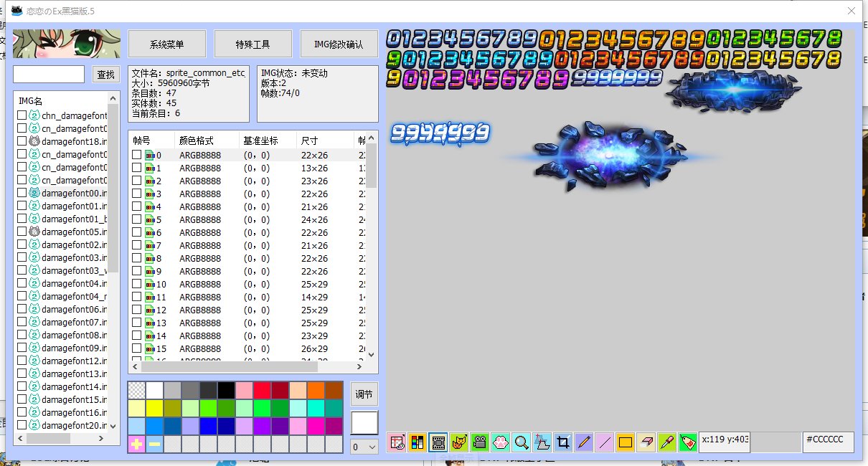Click the orange cat tool icon
868x466 pixels.
coord(459,442)
